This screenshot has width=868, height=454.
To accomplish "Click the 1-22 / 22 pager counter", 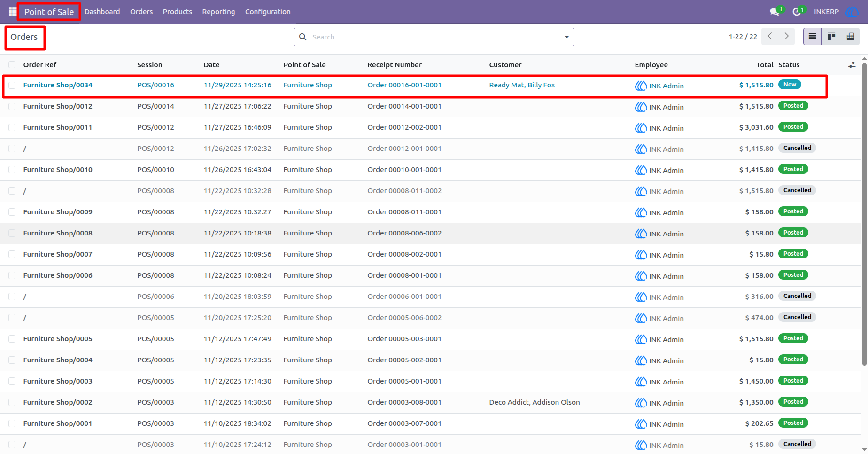I will pyautogui.click(x=743, y=37).
